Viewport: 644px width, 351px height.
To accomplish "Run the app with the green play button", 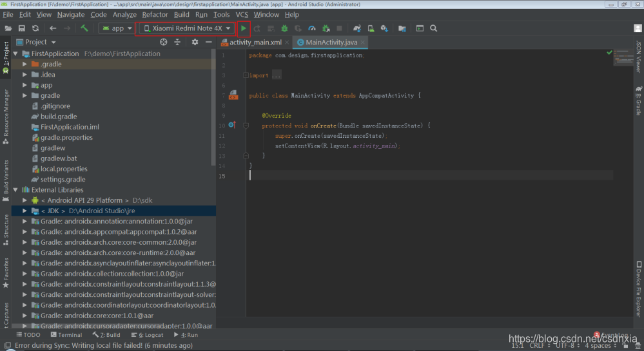I will click(x=244, y=28).
